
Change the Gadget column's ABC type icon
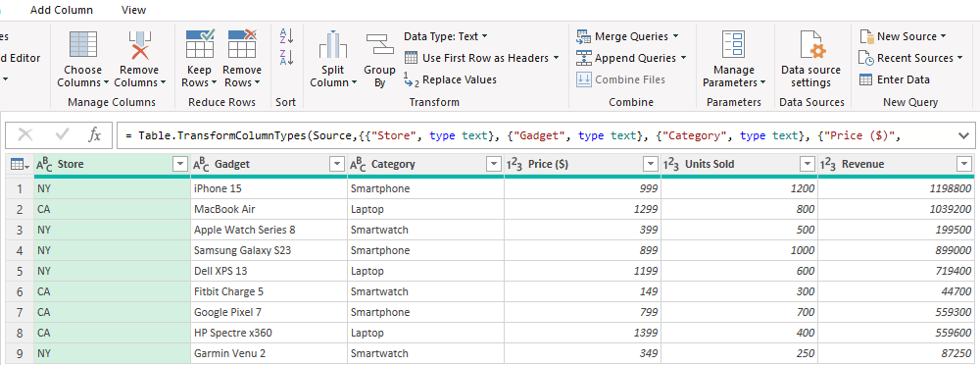[201, 164]
